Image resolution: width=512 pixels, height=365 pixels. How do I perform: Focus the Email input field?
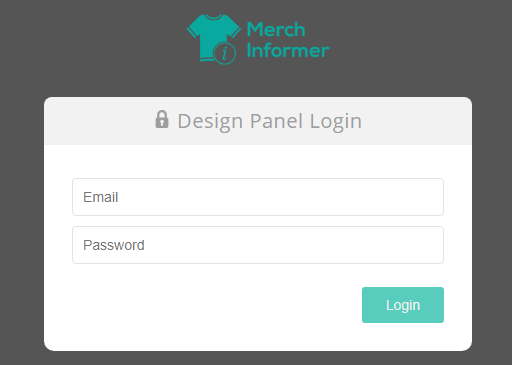tap(258, 197)
